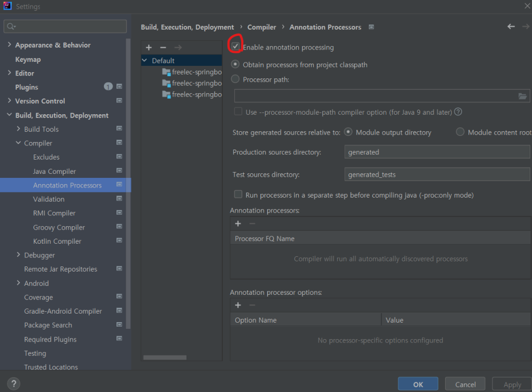Click project icon next to Excludes

click(119, 156)
